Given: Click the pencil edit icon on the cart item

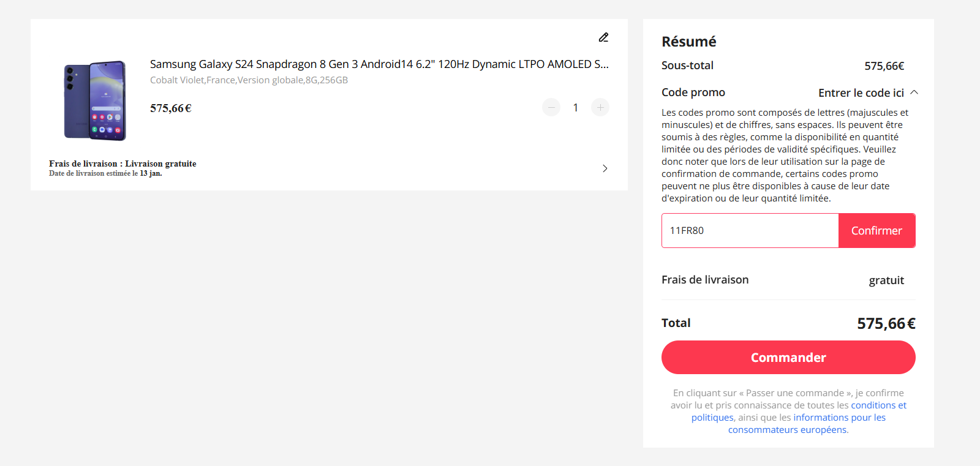Looking at the screenshot, I should click(x=603, y=37).
